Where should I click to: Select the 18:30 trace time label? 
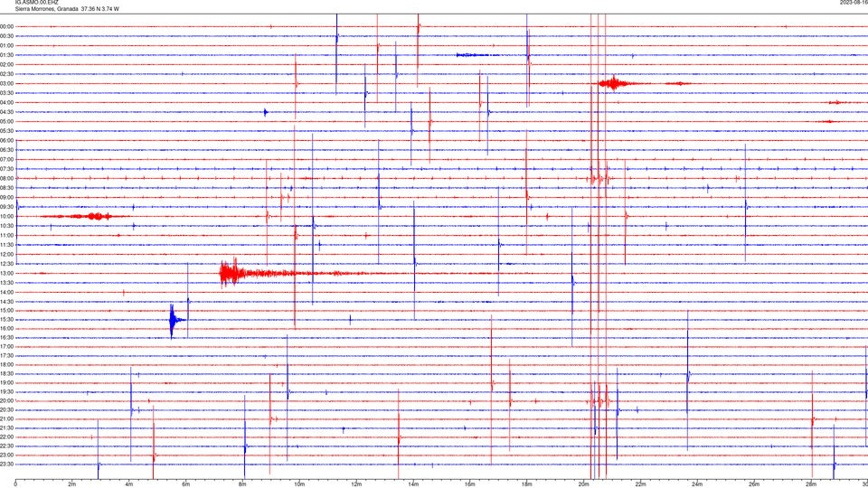click(6, 374)
